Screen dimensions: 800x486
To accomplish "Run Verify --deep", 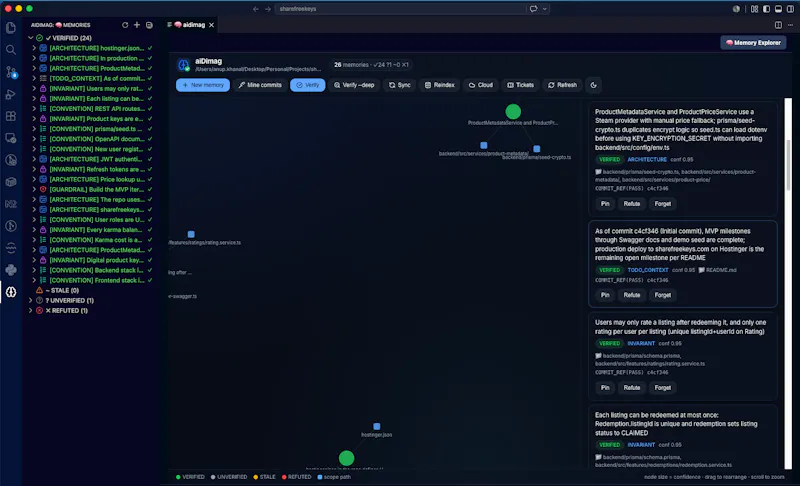I will point(354,85).
